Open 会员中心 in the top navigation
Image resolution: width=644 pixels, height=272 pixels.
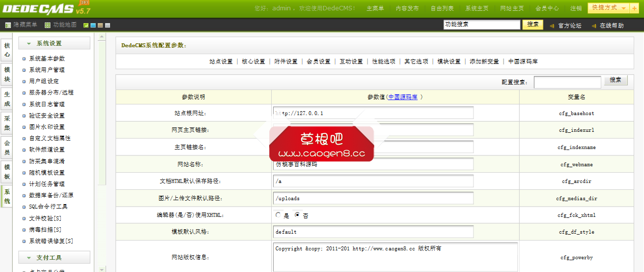coord(547,8)
